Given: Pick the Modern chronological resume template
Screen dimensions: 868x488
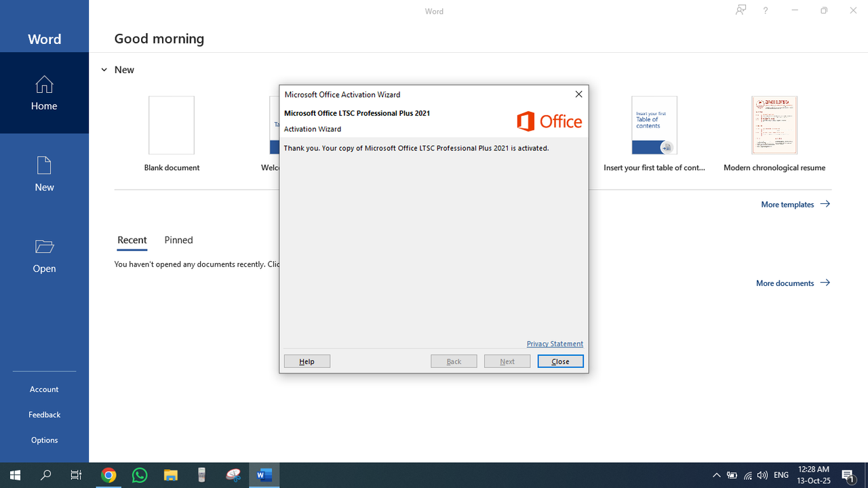Looking at the screenshot, I should pyautogui.click(x=774, y=134).
